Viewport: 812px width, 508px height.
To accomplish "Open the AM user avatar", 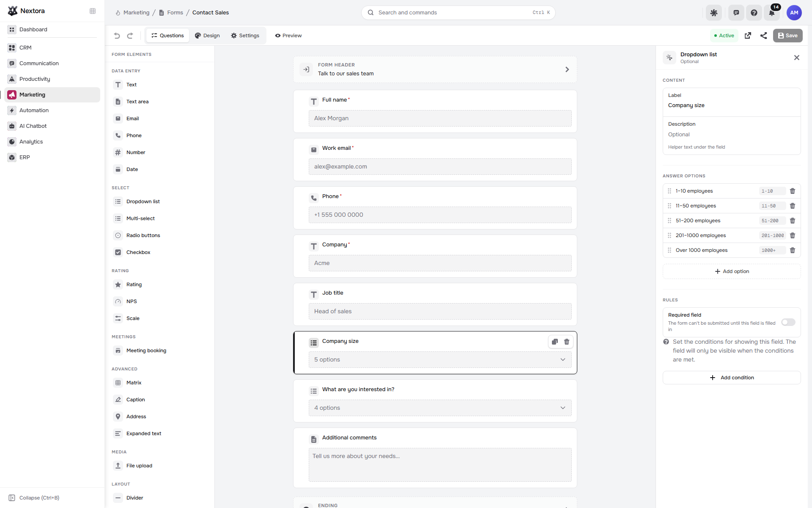I will click(x=794, y=13).
